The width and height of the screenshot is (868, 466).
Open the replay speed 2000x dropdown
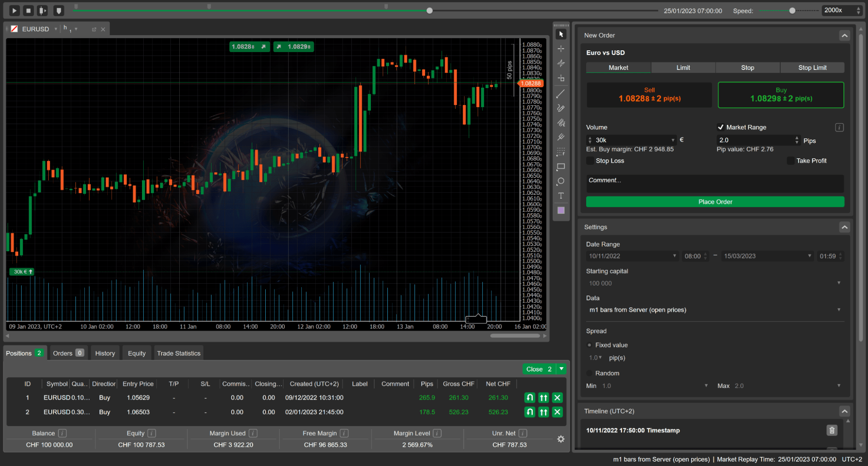pos(842,10)
